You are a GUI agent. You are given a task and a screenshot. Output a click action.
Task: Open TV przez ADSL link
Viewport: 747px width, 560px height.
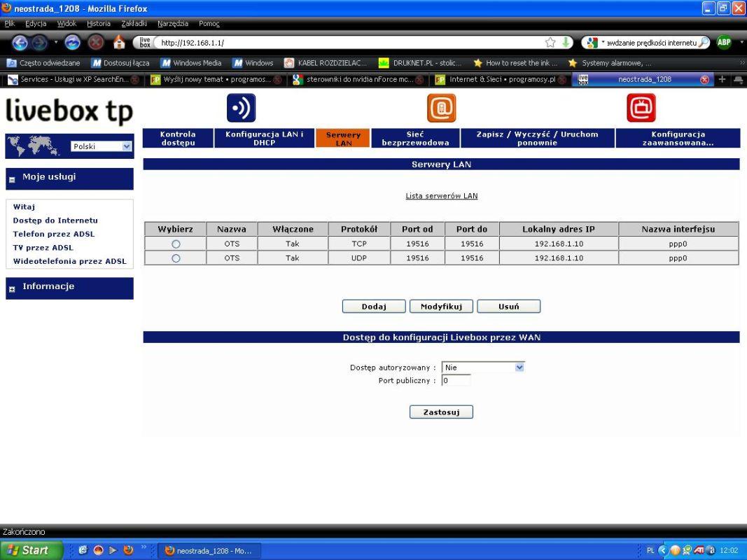coord(43,248)
